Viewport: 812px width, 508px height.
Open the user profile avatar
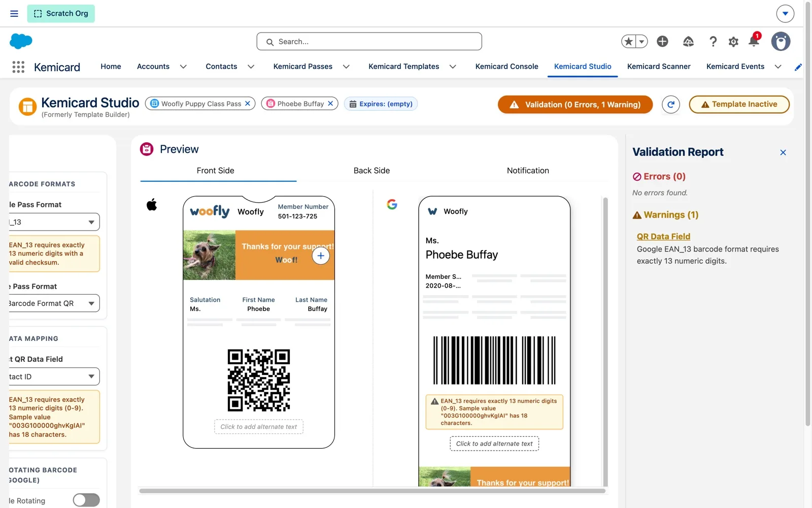point(781,42)
